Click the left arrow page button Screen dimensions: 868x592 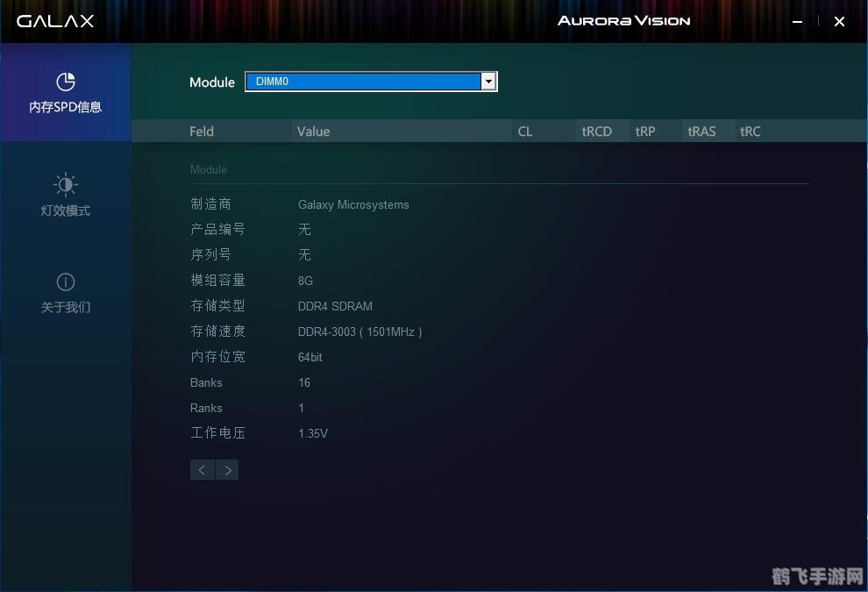(x=202, y=469)
